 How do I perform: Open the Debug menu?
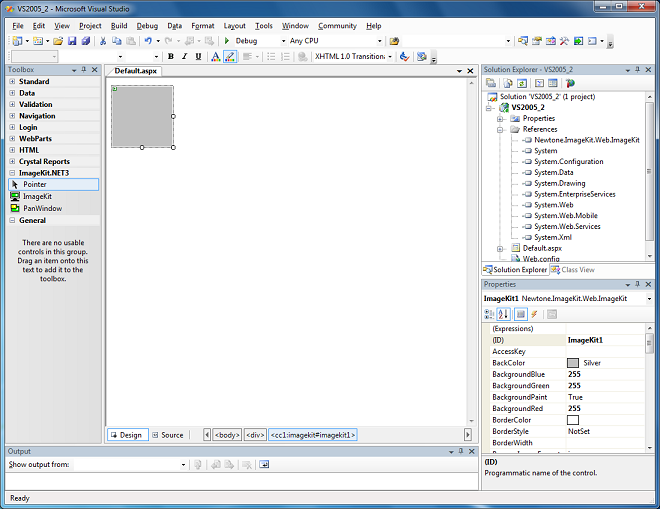click(x=147, y=26)
